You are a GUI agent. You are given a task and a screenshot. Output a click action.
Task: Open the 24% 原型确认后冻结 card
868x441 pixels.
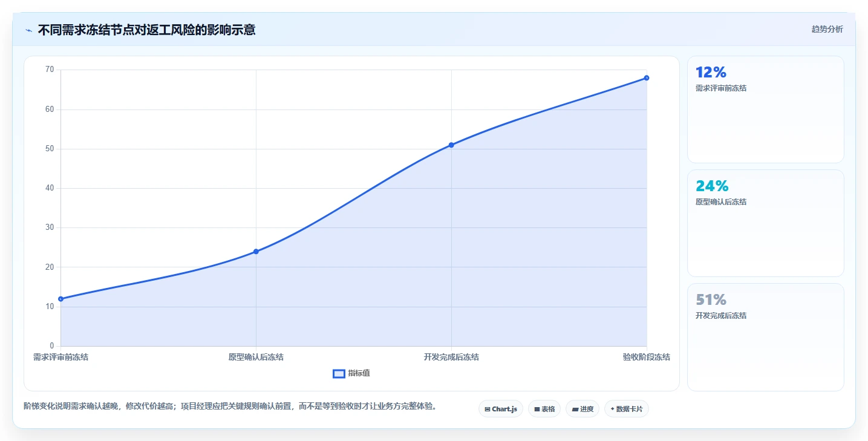tap(765, 223)
